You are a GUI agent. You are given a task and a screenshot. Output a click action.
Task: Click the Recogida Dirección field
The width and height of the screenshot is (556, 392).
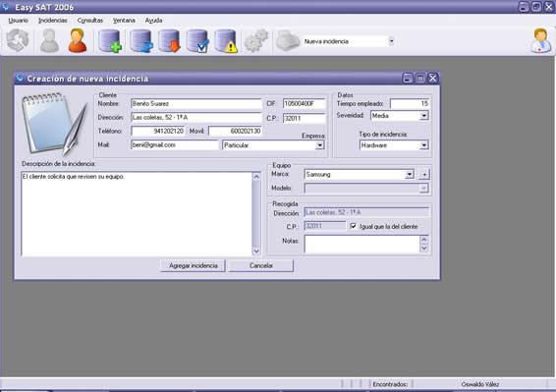(366, 212)
